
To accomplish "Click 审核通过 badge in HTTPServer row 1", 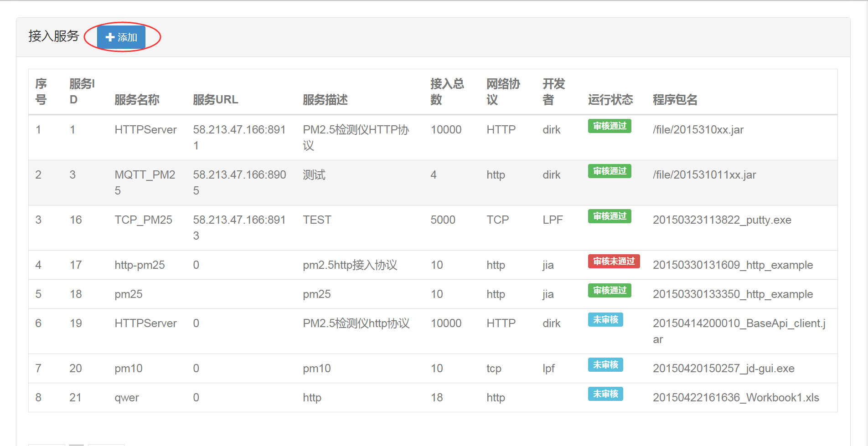I will tap(609, 126).
